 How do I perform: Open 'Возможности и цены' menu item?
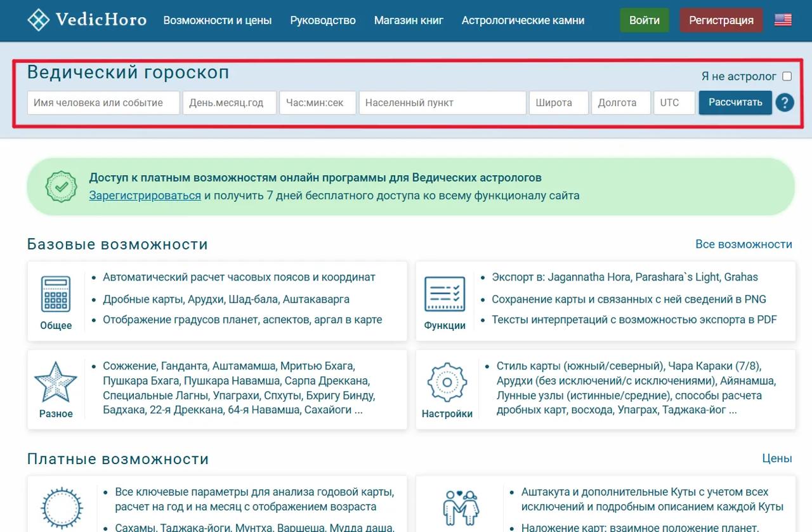218,20
